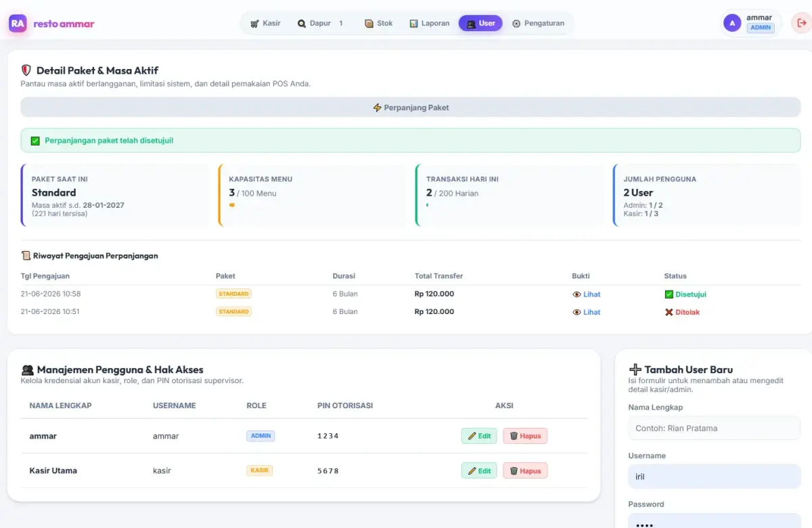Focus the Nama Lengkap input field
The image size is (812, 528).
point(714,428)
